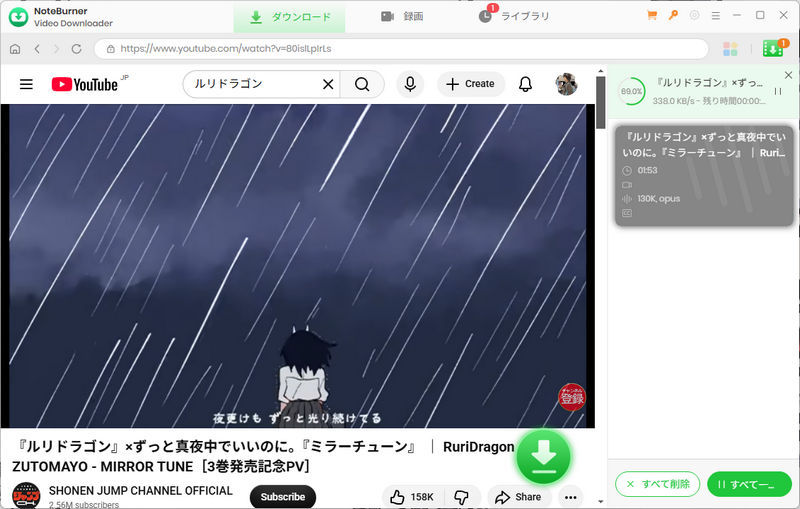The image size is (800, 509).
Task: Click the 01:53 duration text
Action: tap(647, 170)
